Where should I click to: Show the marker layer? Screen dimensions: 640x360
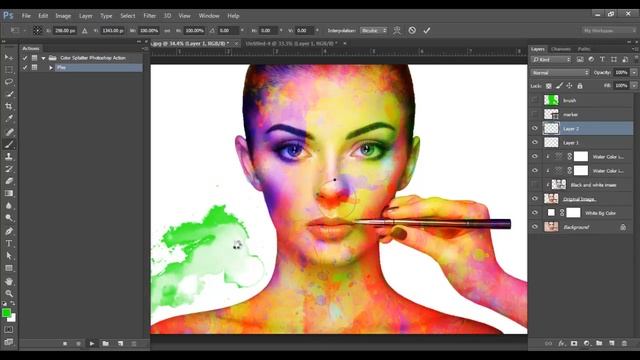click(535, 114)
